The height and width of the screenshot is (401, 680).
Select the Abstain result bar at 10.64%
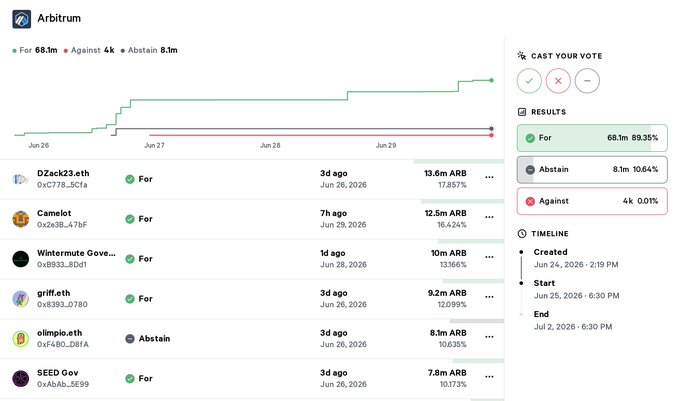(x=592, y=170)
